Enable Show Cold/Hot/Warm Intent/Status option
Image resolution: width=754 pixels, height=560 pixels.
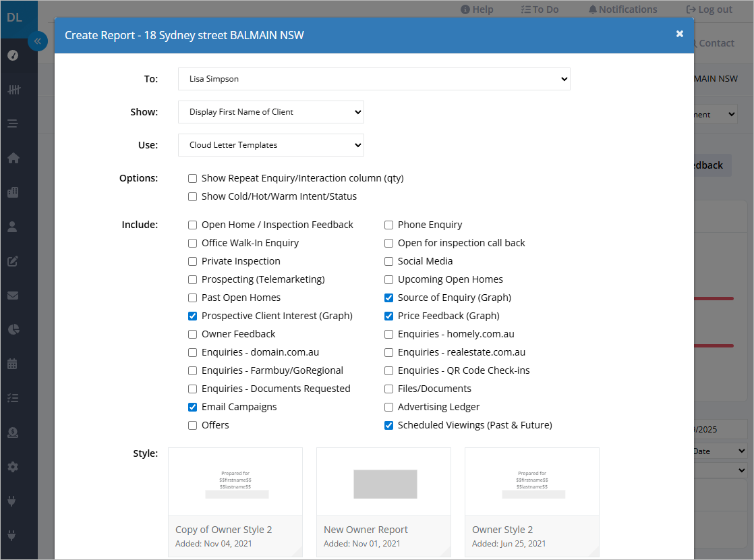(192, 197)
